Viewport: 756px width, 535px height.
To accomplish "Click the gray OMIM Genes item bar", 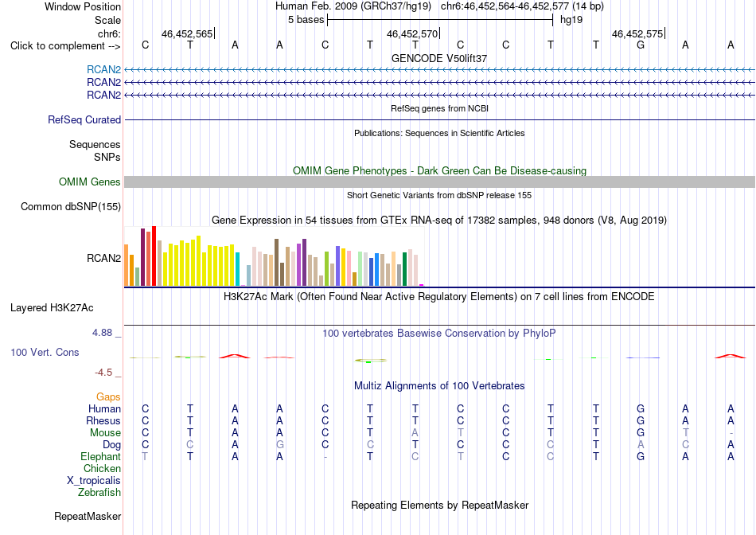I will click(440, 182).
